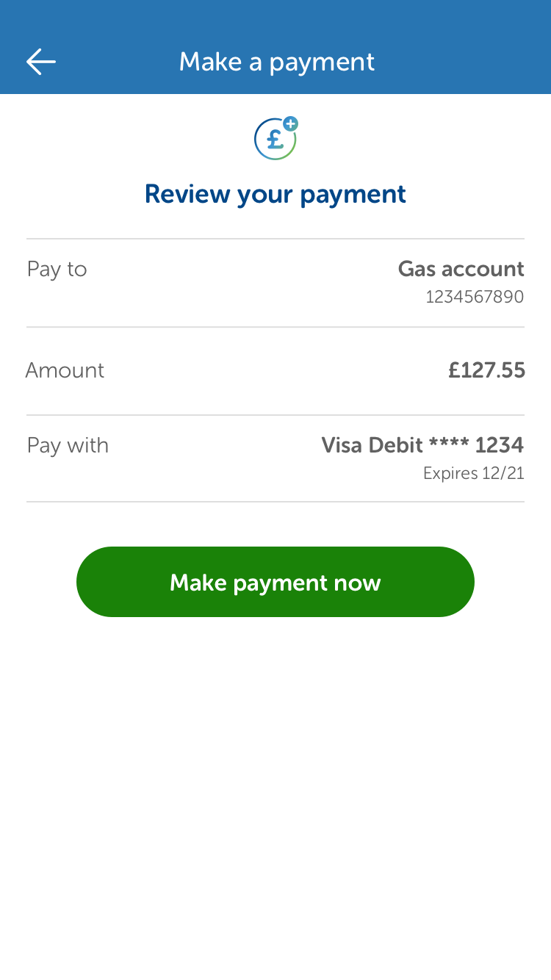This screenshot has width=551, height=980.
Task: Click the "Gas account" payee name
Action: point(461,269)
